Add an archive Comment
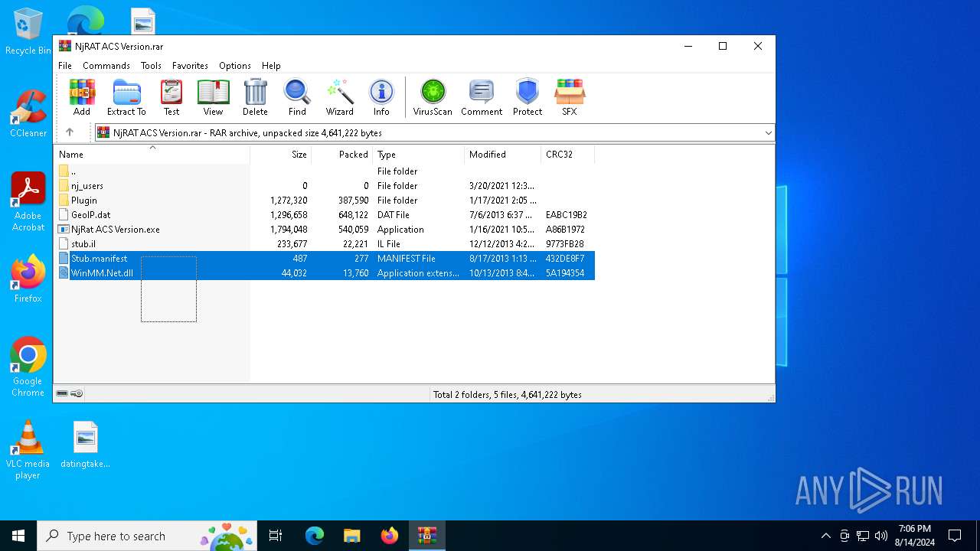The height and width of the screenshot is (551, 980). pyautogui.click(x=482, y=97)
